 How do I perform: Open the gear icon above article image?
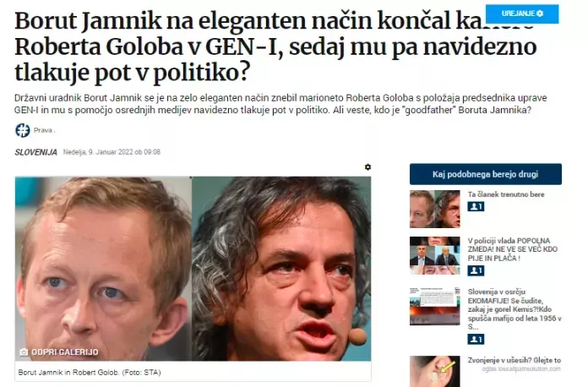367,166
